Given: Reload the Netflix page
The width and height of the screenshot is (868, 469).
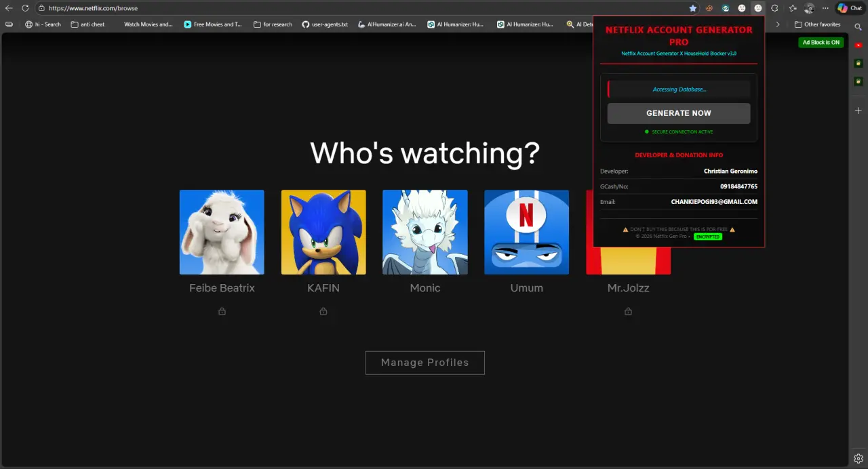Looking at the screenshot, I should coord(25,8).
